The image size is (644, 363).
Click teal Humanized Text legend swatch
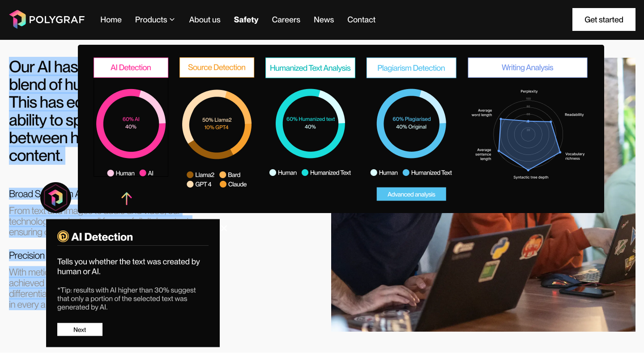tap(305, 173)
